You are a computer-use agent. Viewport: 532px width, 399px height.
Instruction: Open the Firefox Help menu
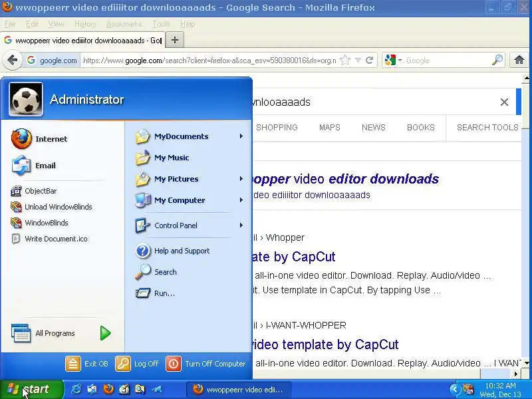[188, 24]
